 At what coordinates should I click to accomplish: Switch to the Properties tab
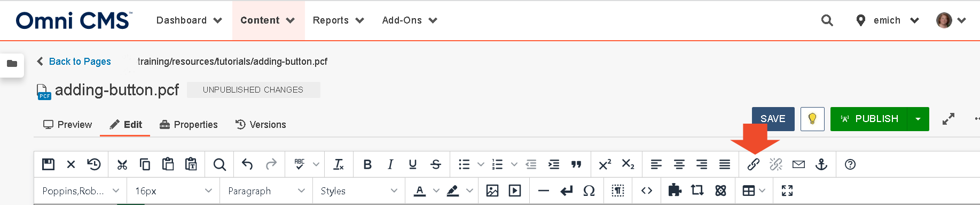189,125
